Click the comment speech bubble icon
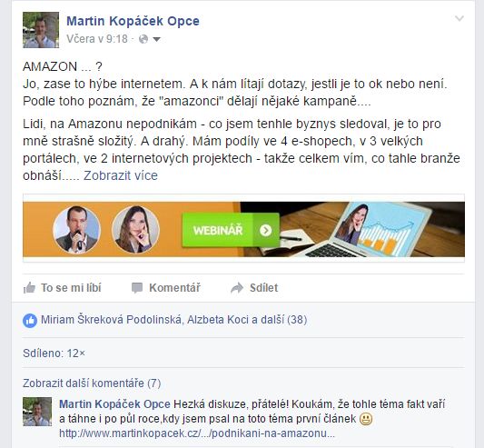 [x=137, y=288]
